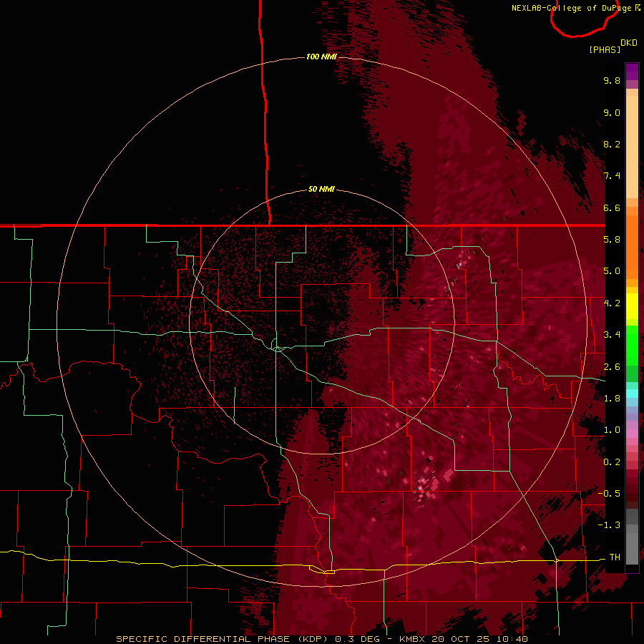Click the 5.0 value on color scale

pyautogui.click(x=612, y=271)
